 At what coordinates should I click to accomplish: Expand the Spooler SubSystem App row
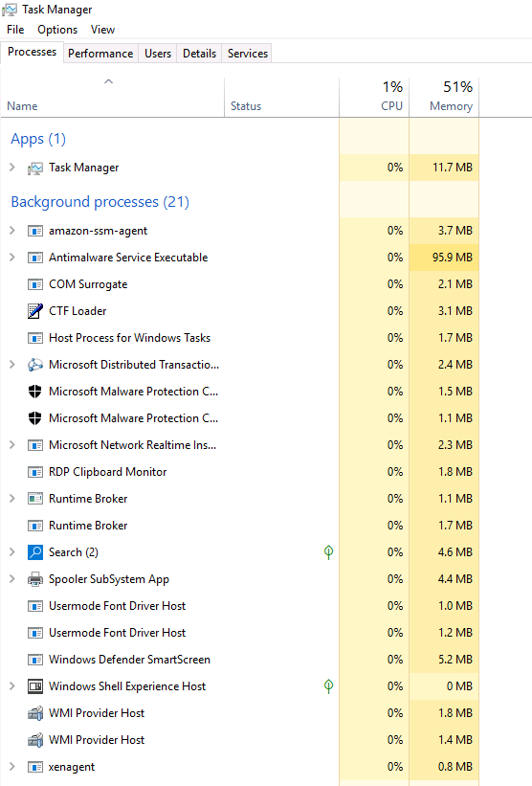pyautogui.click(x=12, y=579)
